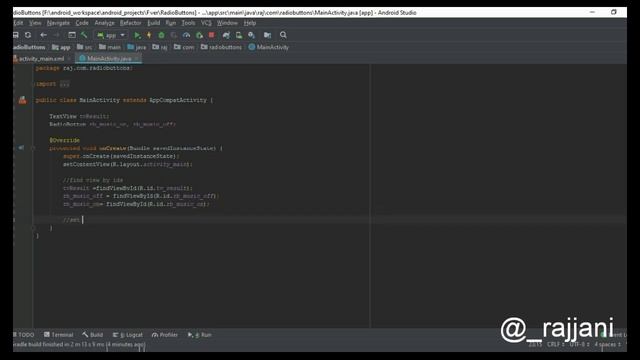The height and width of the screenshot is (360, 640).
Task: Switch to the activity_main.xml tab
Action: tap(41, 59)
